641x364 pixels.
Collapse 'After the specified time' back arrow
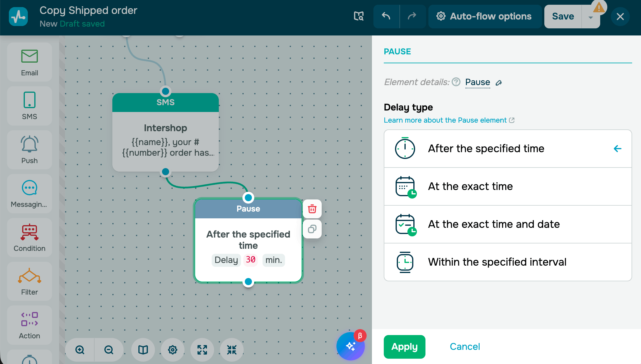pyautogui.click(x=617, y=149)
